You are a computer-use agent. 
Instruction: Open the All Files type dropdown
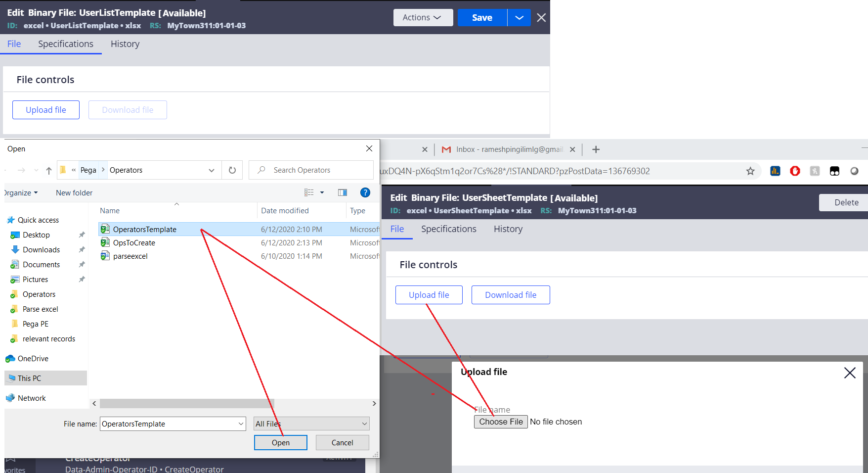click(x=364, y=424)
